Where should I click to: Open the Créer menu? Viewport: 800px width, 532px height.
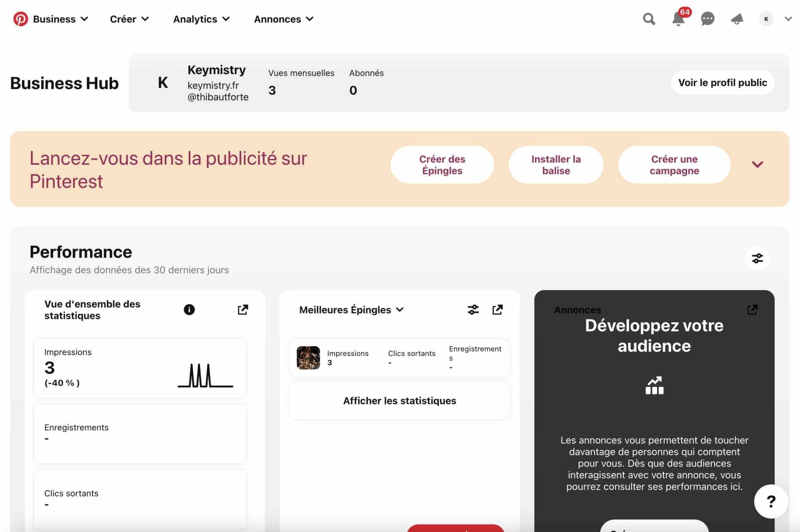click(x=129, y=19)
